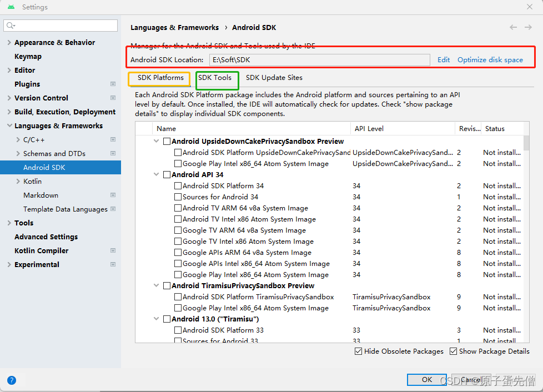Click the icon beside Experimental
The width and height of the screenshot is (543, 392).
[113, 264]
